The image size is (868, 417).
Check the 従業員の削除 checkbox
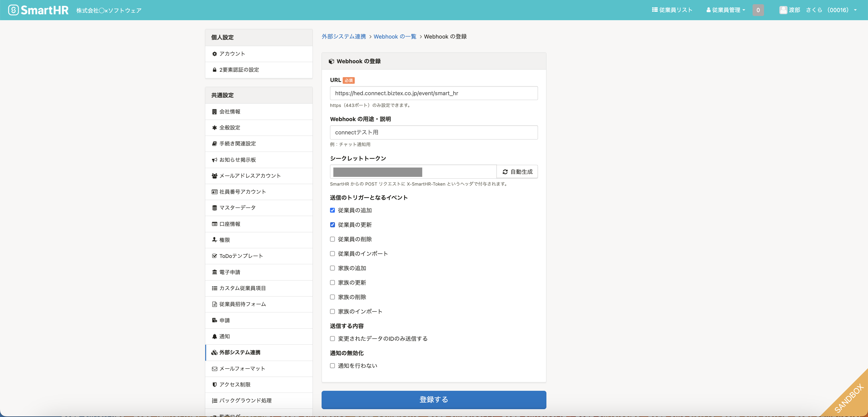(332, 239)
